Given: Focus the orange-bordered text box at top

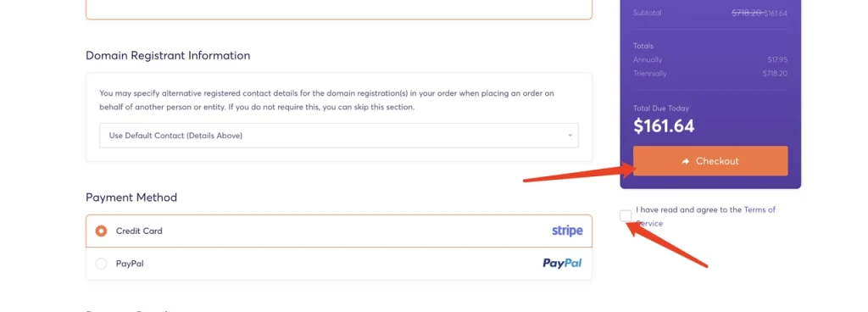Looking at the screenshot, I should 339,9.
